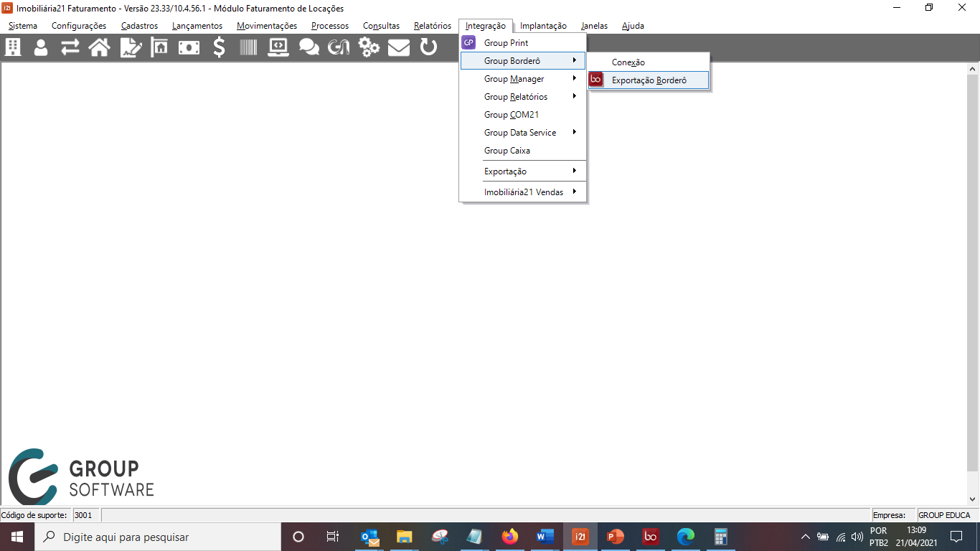The width and height of the screenshot is (980, 551).
Task: Click the signed contract toolbar icon
Action: [131, 47]
